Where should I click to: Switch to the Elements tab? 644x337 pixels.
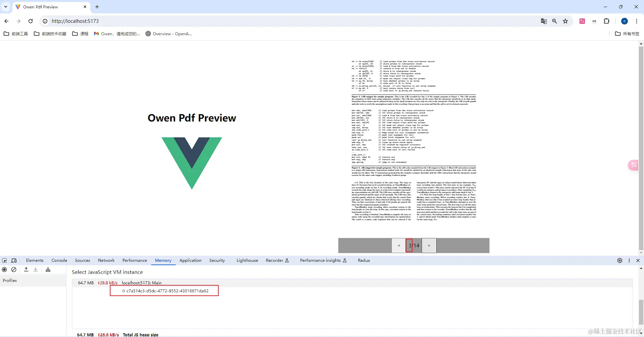click(35, 260)
